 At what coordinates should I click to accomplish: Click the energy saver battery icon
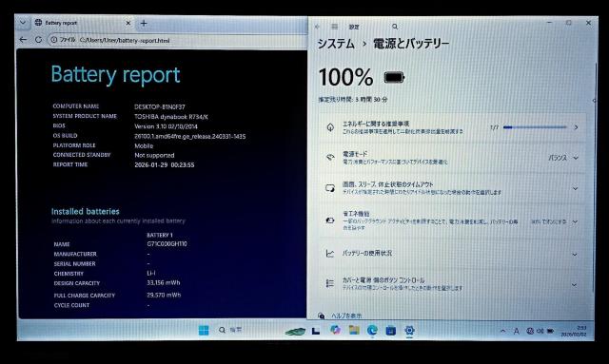[x=330, y=220]
